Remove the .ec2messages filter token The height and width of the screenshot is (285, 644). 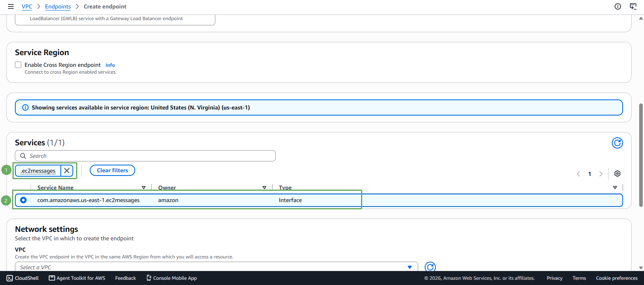click(x=67, y=171)
